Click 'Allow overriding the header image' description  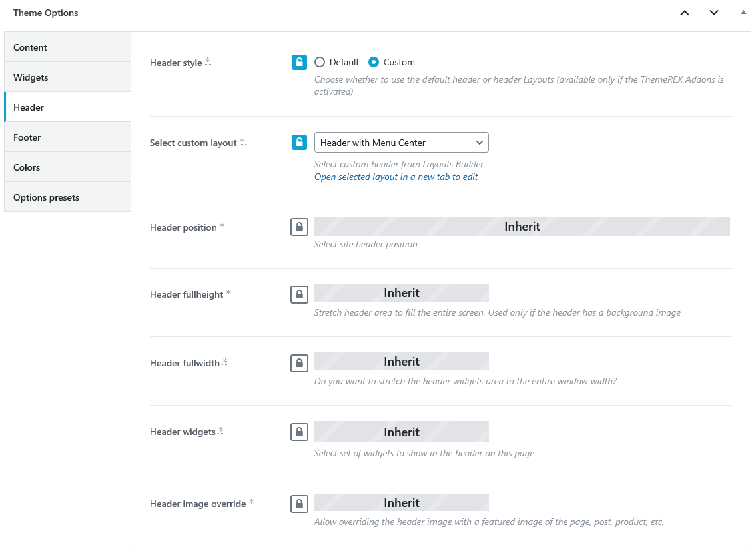[x=489, y=522]
